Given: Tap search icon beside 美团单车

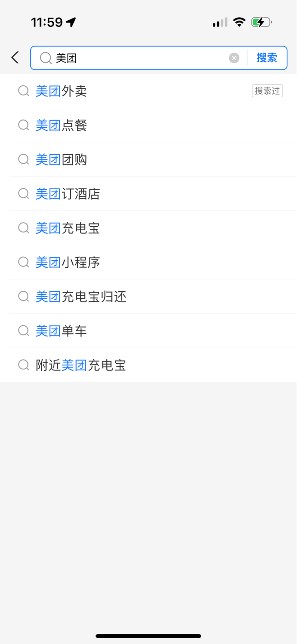Looking at the screenshot, I should [23, 331].
